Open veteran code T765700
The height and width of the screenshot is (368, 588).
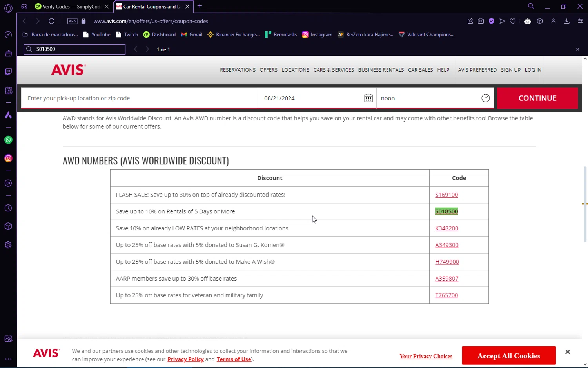point(446,295)
